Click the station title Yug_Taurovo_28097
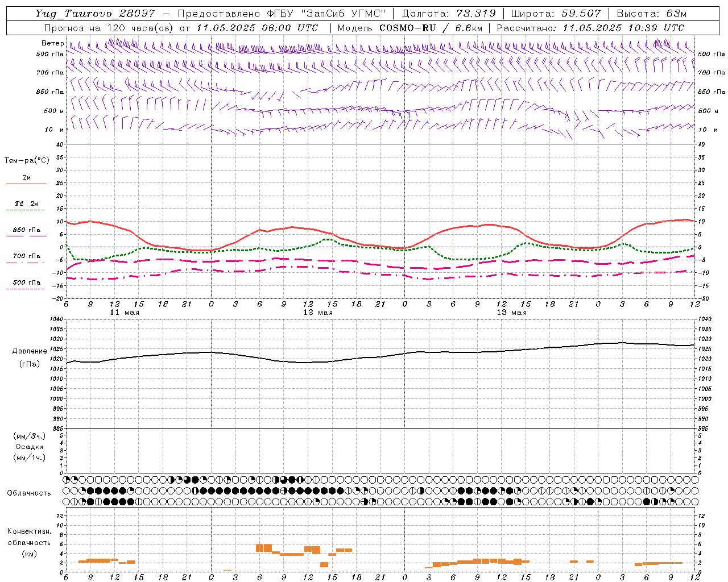728x582 pixels. coord(95,14)
